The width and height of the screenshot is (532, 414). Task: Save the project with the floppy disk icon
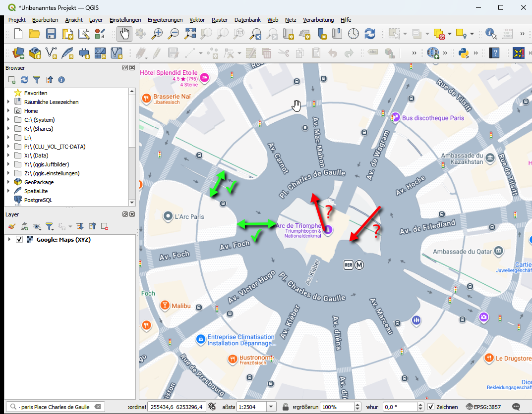pos(51,34)
